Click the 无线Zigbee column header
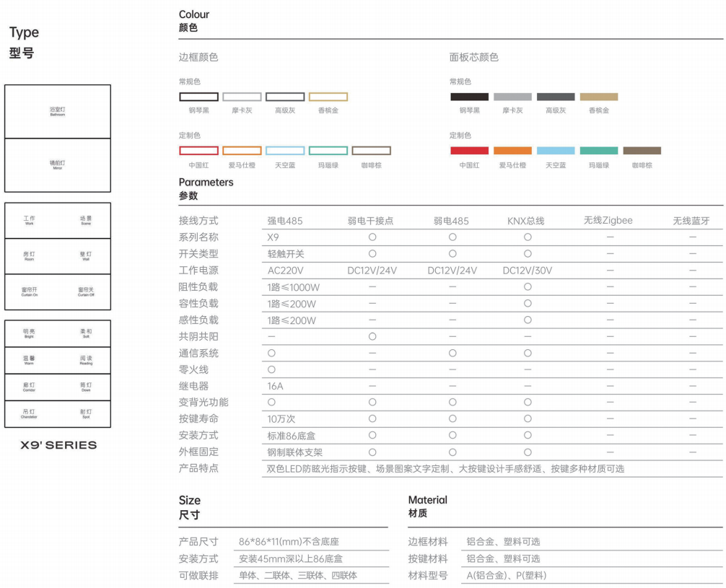The width and height of the screenshot is (726, 588). point(608,221)
